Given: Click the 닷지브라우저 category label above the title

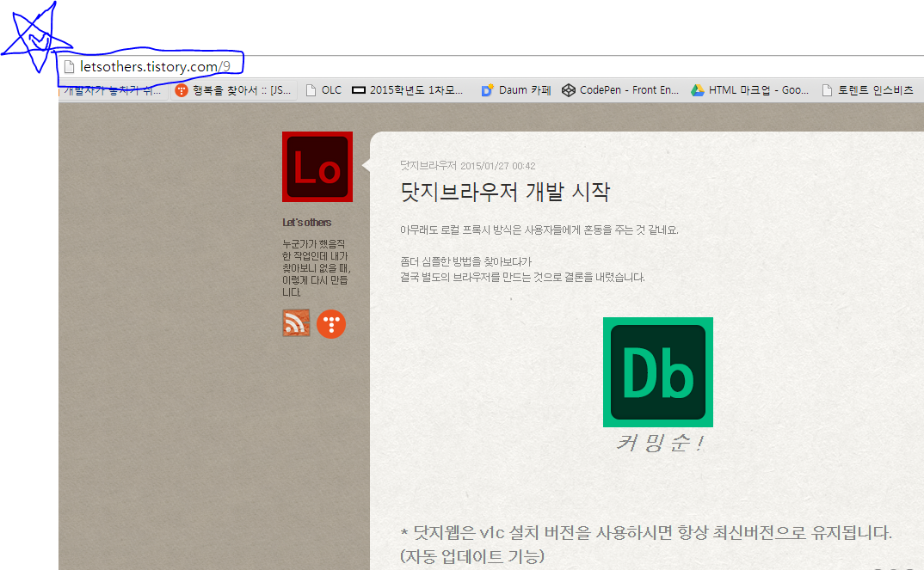Looking at the screenshot, I should [428, 166].
